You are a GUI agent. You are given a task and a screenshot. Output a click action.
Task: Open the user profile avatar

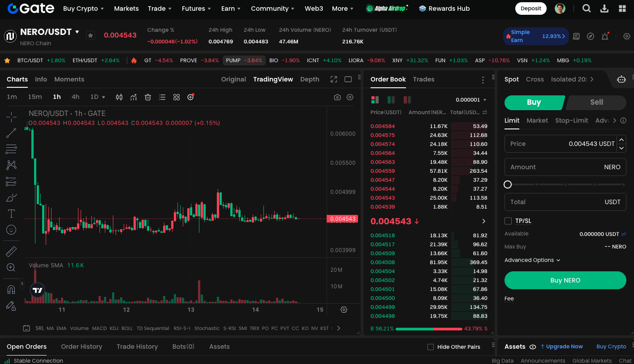(x=560, y=9)
